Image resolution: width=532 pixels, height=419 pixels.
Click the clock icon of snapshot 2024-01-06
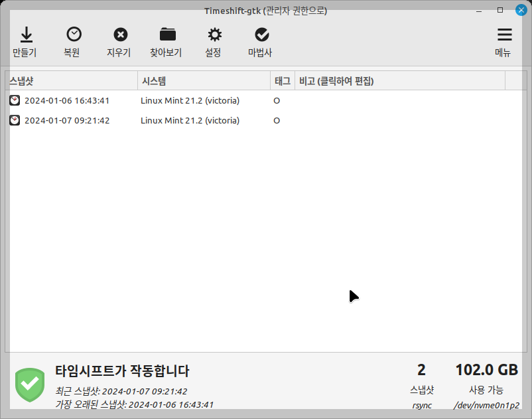[15, 100]
